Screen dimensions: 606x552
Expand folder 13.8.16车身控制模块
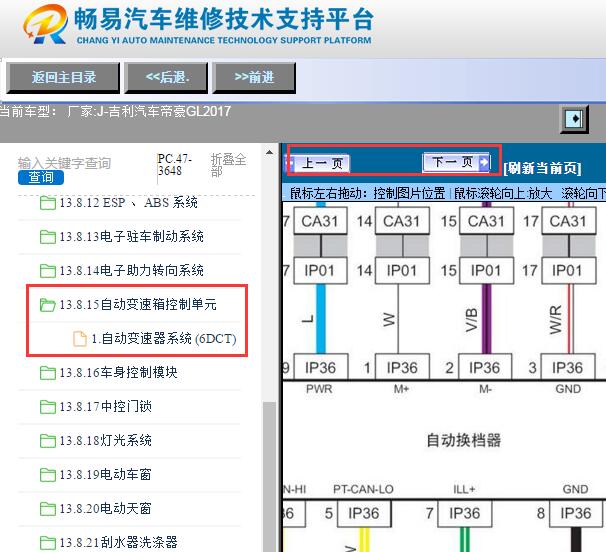(109, 373)
